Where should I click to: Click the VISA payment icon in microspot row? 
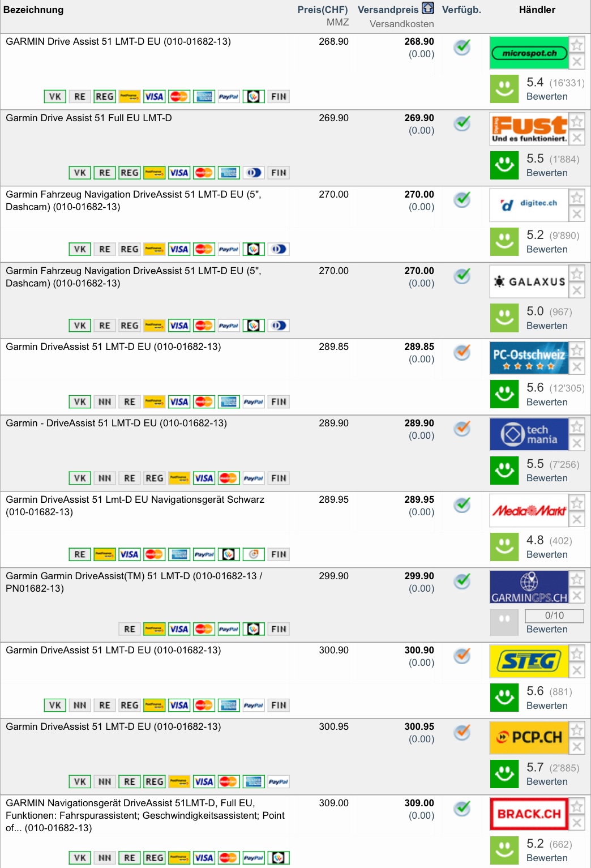click(154, 97)
